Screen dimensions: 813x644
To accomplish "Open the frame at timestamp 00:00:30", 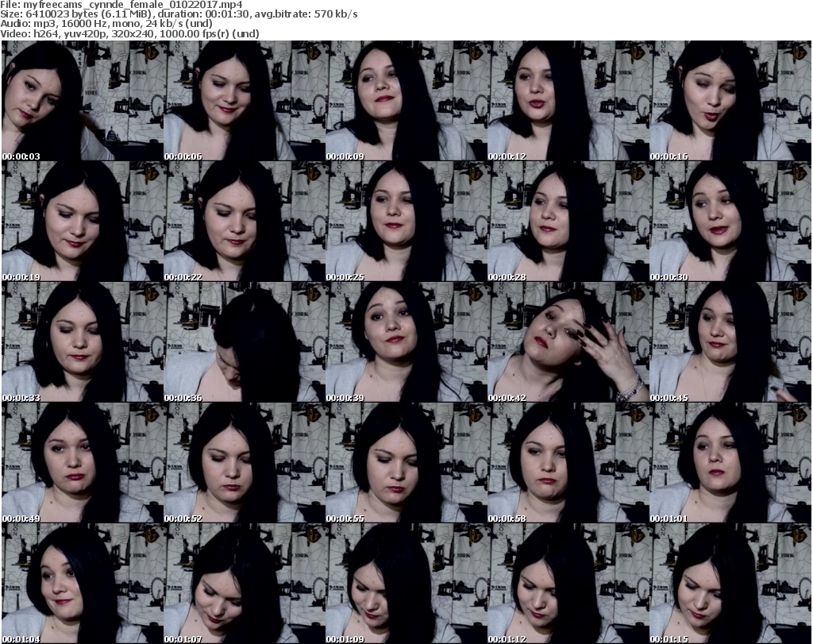I will point(730,222).
